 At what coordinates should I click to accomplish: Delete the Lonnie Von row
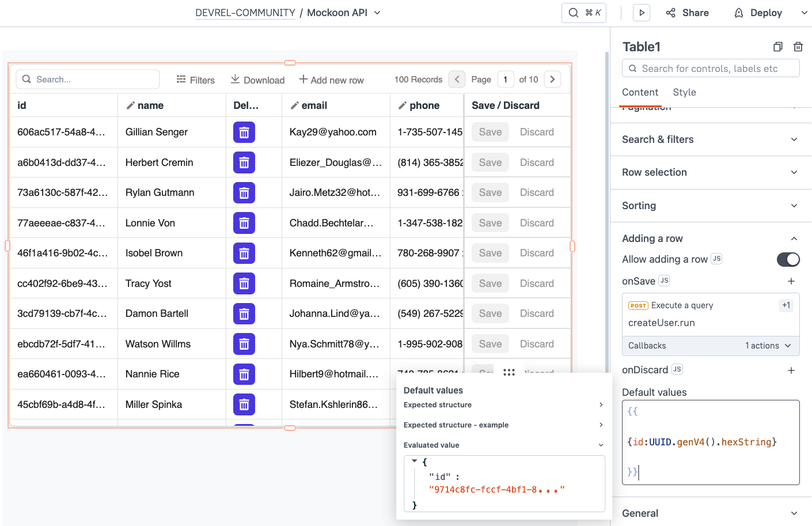click(244, 223)
